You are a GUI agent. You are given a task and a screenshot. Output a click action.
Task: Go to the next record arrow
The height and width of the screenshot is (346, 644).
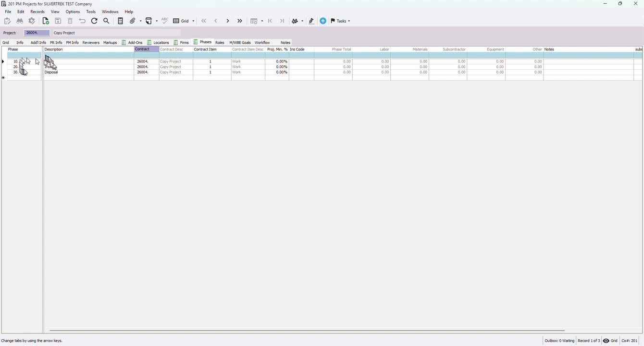[x=228, y=21]
